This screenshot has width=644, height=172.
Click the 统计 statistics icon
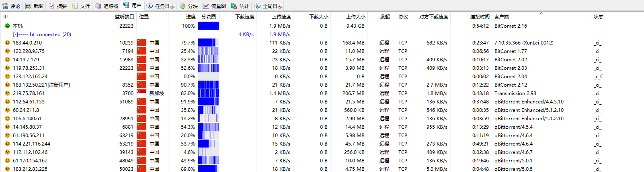tap(234, 6)
